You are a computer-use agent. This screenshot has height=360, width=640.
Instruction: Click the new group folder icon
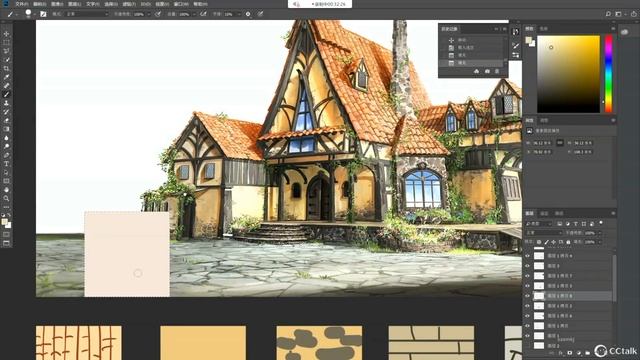[588, 353]
